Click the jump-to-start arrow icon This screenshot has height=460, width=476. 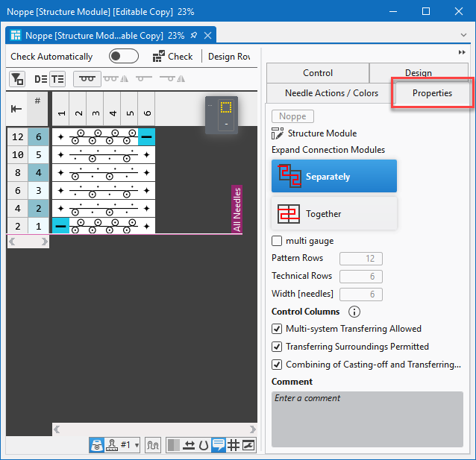click(x=16, y=109)
